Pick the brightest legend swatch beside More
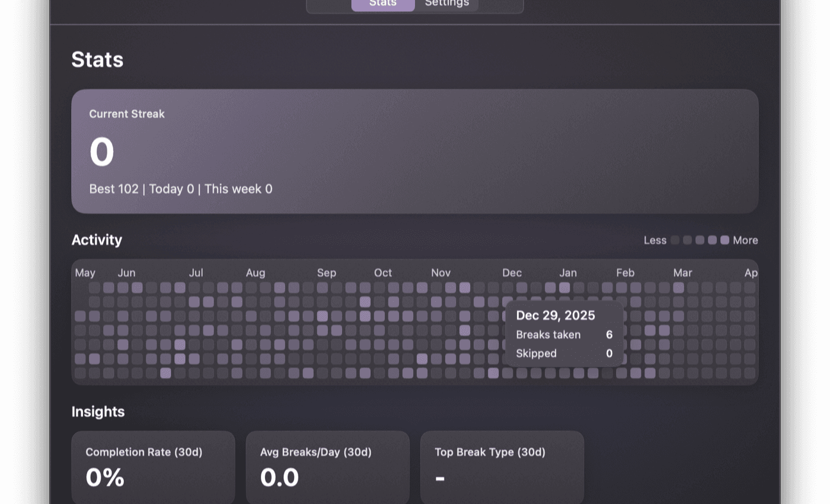The height and width of the screenshot is (504, 830). 724,240
